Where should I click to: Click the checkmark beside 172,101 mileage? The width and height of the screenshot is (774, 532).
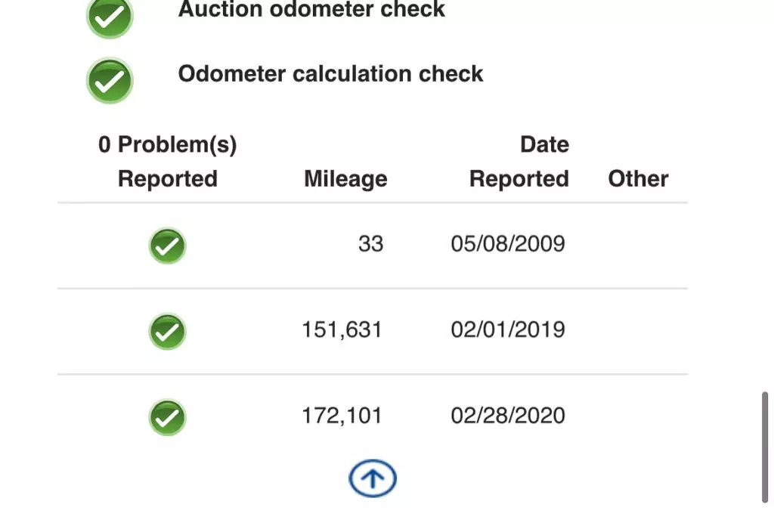pyautogui.click(x=167, y=417)
